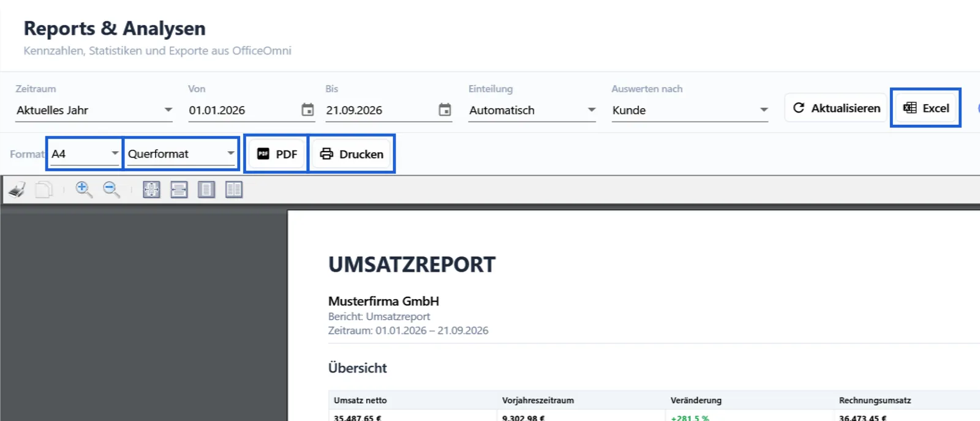Open the Querformat orientation dropdown
The image size is (980, 421).
pos(181,154)
